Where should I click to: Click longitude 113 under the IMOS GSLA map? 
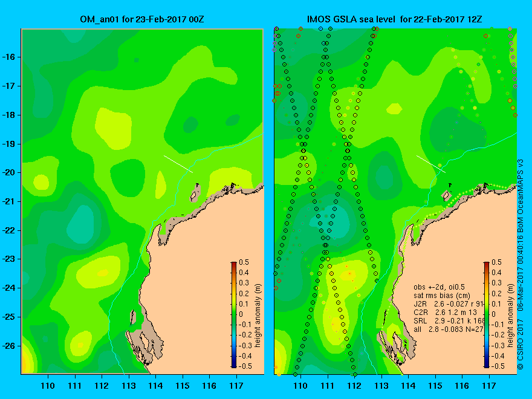[381, 386]
